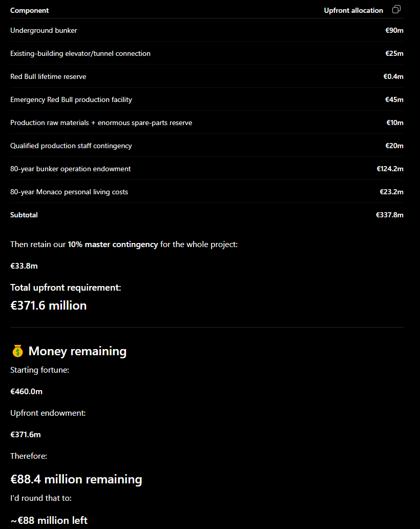The width and height of the screenshot is (420, 529).
Task: Select Emergency Red Bull production facility row
Action: [206, 99]
